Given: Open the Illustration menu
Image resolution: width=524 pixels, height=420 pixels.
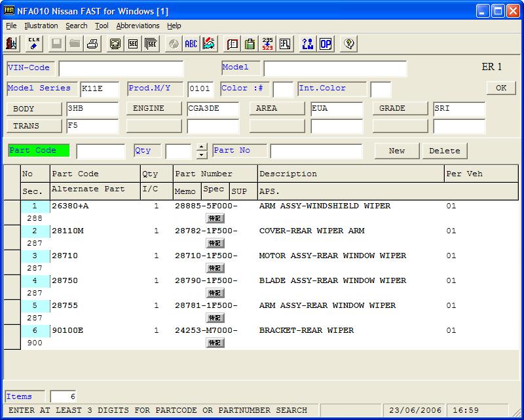Looking at the screenshot, I should tap(41, 26).
